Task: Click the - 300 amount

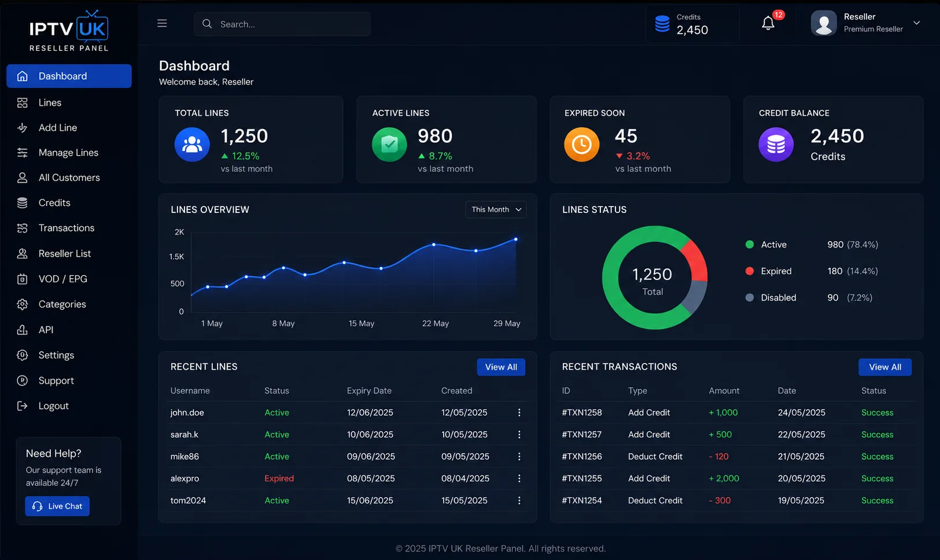Action: point(720,500)
